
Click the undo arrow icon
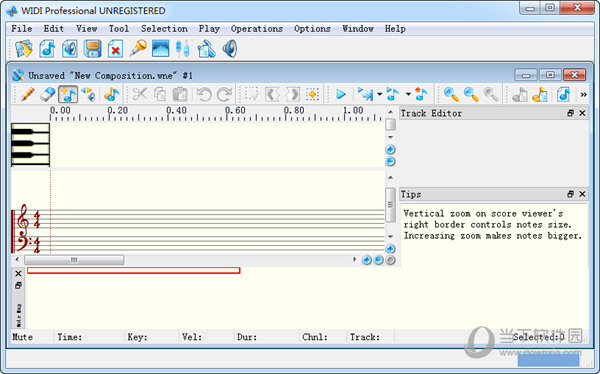pyautogui.click(x=204, y=94)
